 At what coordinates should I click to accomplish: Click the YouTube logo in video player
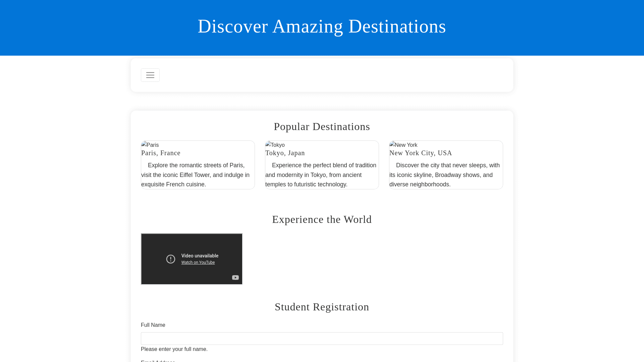235,278
